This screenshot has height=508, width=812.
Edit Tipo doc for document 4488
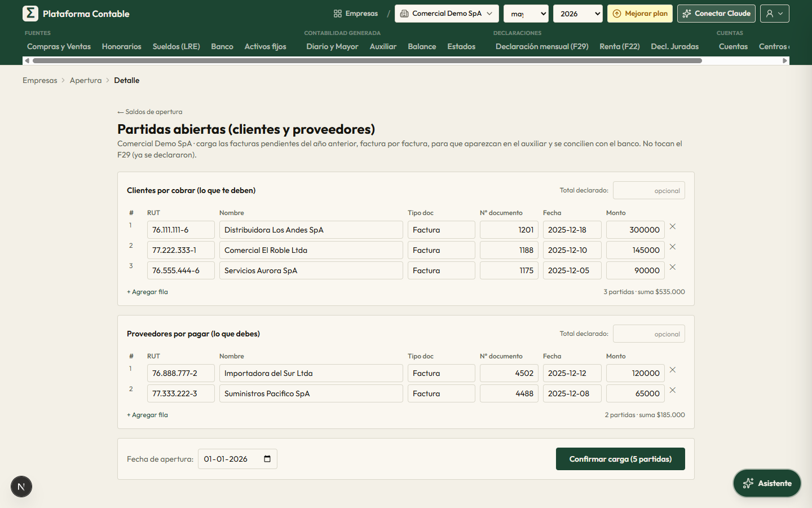442,393
